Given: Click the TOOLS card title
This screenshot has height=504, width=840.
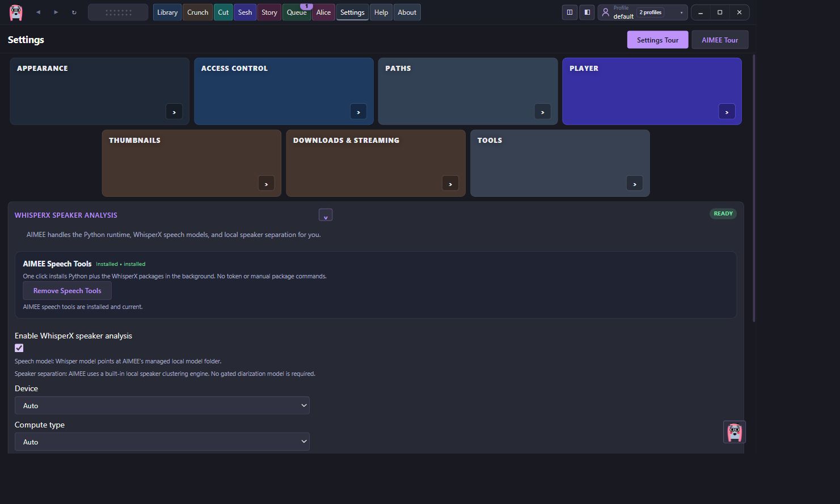Looking at the screenshot, I should tap(489, 140).
